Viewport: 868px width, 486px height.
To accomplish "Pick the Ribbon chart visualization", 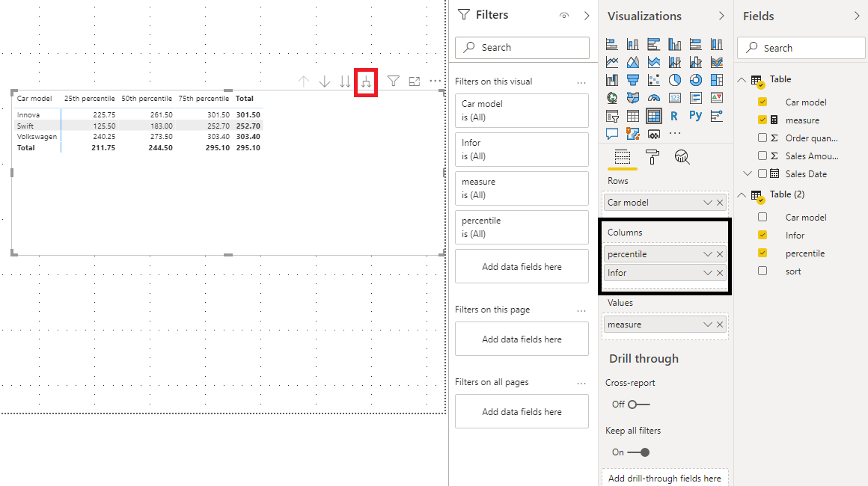I will click(x=717, y=62).
